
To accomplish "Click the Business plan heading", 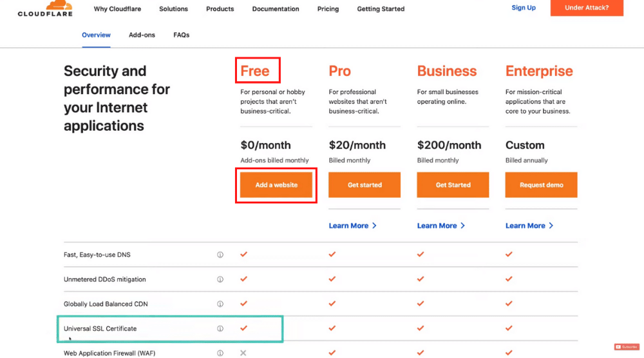I will 447,71.
